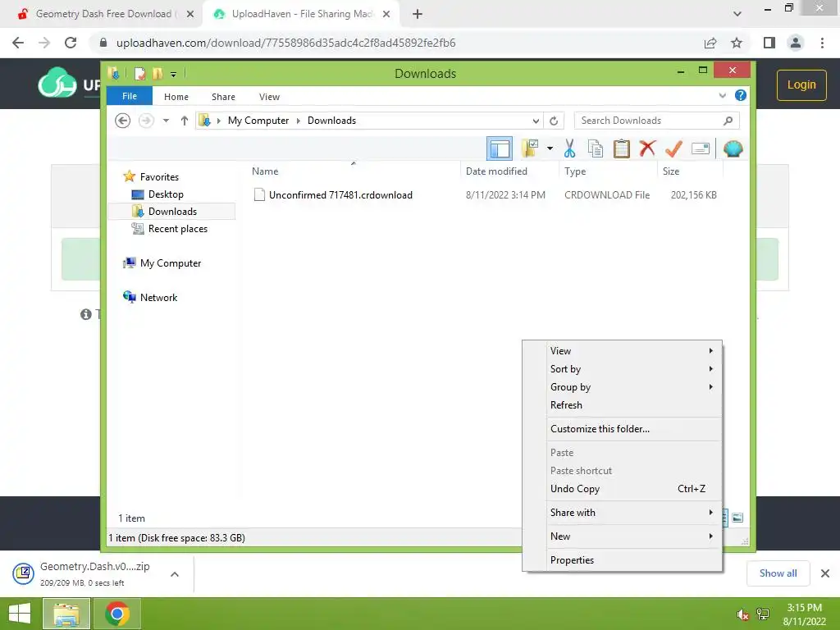Close the Chrome downloads bar

825,573
